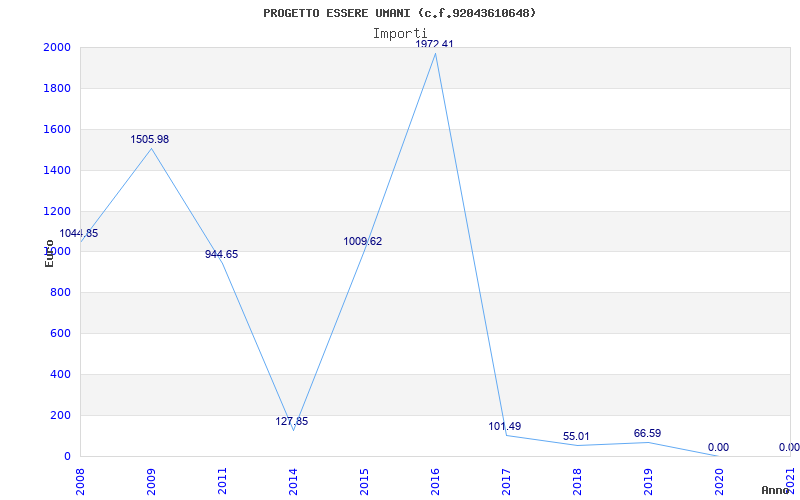Image resolution: width=800 pixels, height=500 pixels.
Task: Select the 66.59 data label
Action: 647,434
